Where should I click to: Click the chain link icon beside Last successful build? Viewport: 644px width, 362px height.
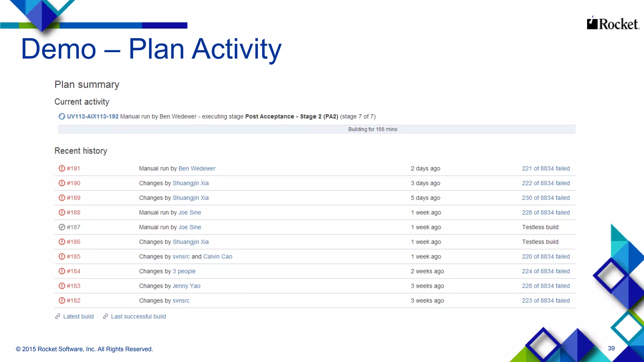click(x=105, y=316)
